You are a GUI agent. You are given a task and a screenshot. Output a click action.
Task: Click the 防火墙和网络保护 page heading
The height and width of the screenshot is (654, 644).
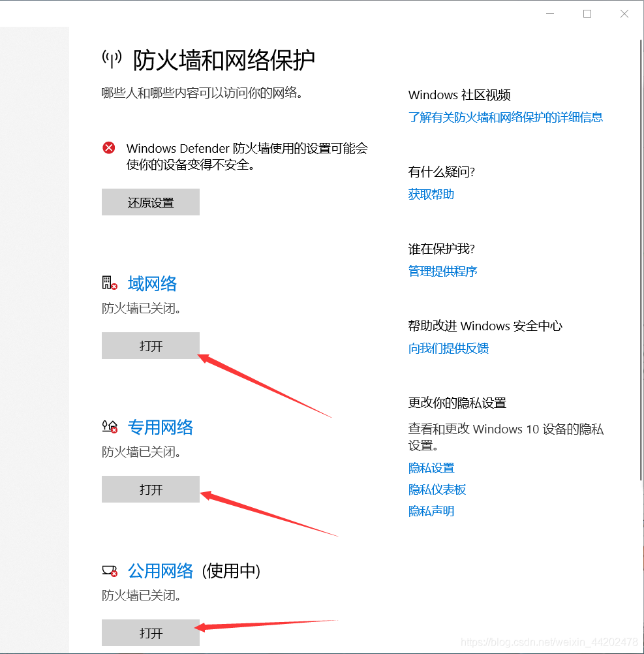pyautogui.click(x=224, y=60)
